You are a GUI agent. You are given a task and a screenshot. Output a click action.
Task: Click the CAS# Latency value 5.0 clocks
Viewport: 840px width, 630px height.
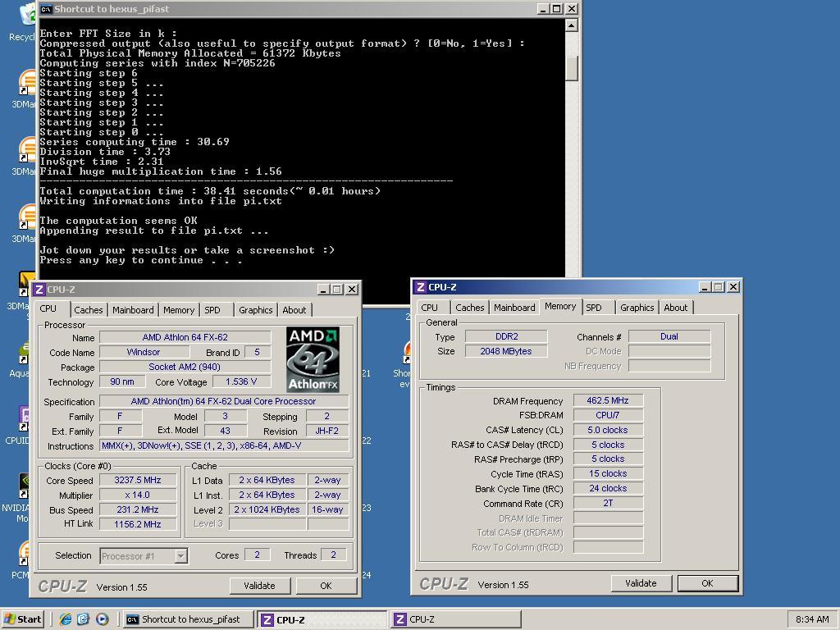pos(608,430)
